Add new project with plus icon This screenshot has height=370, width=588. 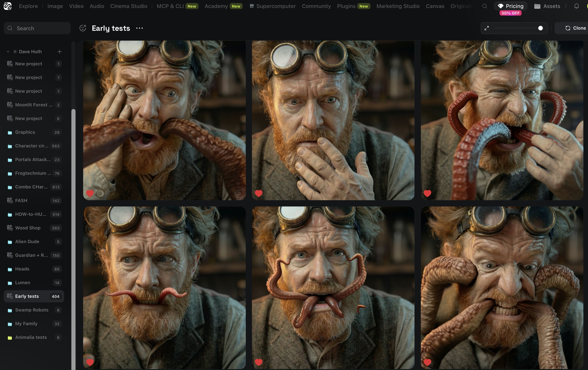[x=59, y=51]
